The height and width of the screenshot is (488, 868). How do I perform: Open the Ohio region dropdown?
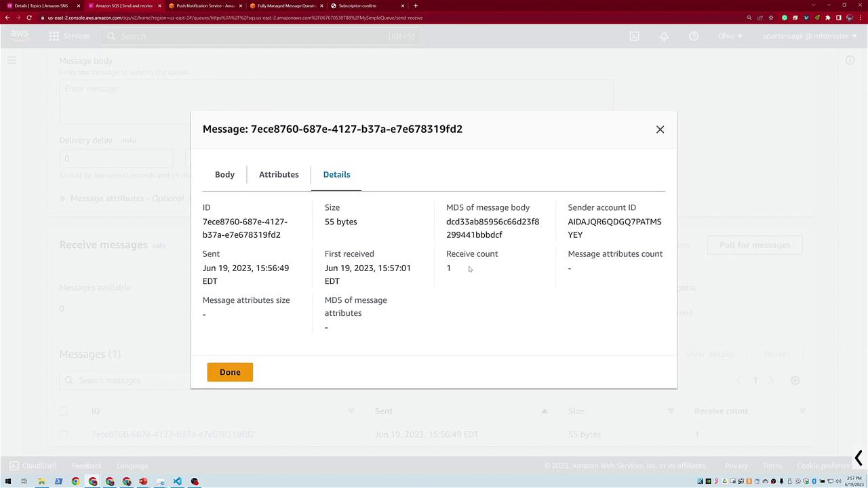[x=730, y=36]
